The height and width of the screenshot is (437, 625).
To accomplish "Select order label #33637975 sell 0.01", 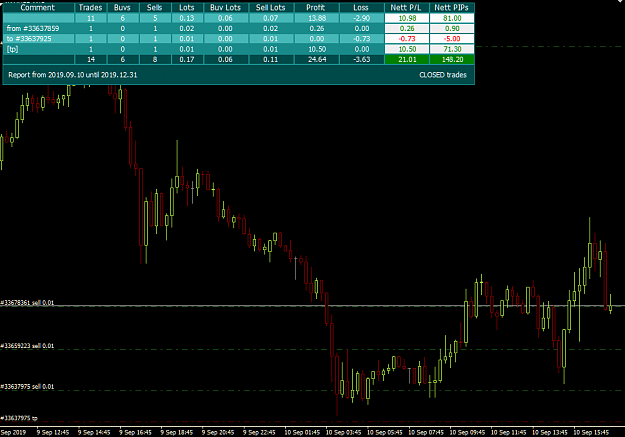I will 28,387.
